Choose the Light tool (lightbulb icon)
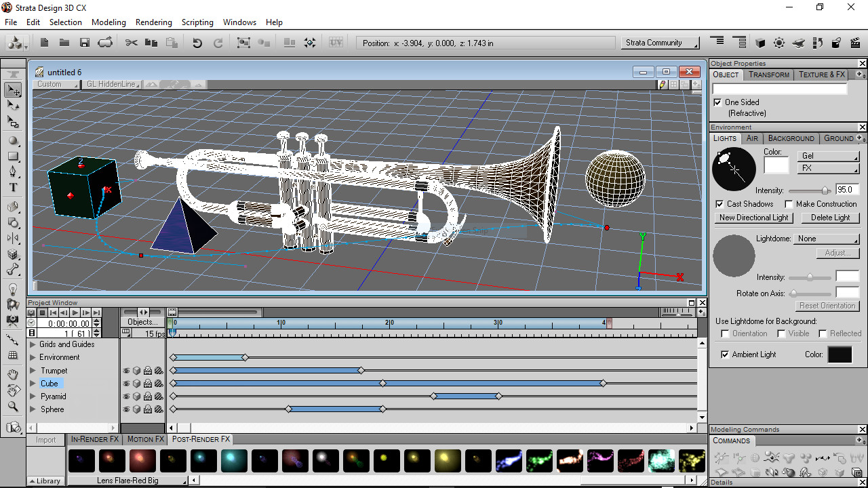868x488 pixels. (14, 289)
